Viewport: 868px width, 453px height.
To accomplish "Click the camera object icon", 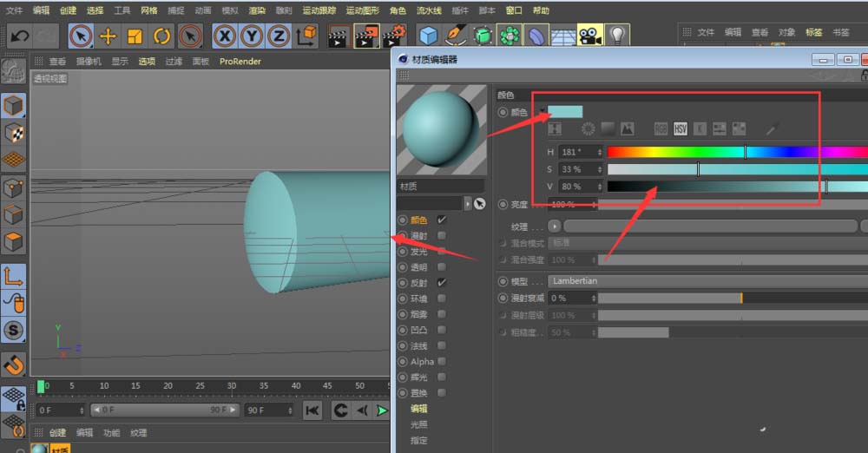I will point(590,36).
